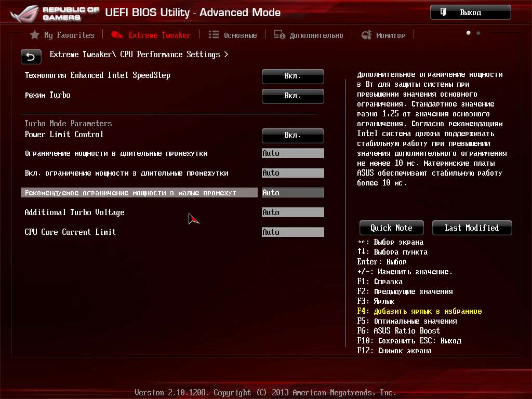Click the +/-: Изменить значение hint
This screenshot has height=399, width=532.
tap(405, 272)
